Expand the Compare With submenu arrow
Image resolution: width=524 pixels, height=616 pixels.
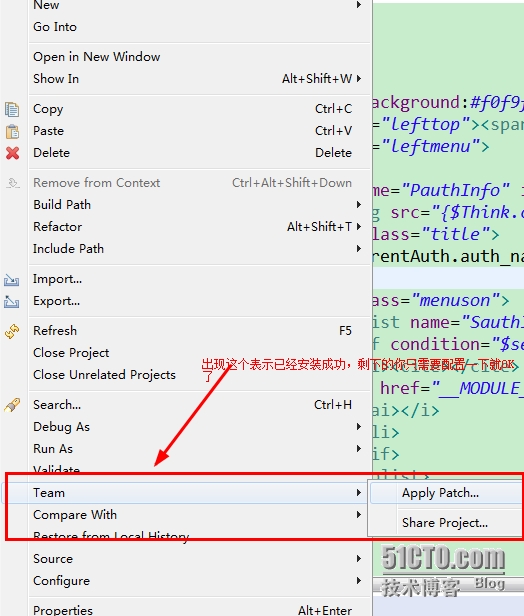(359, 515)
